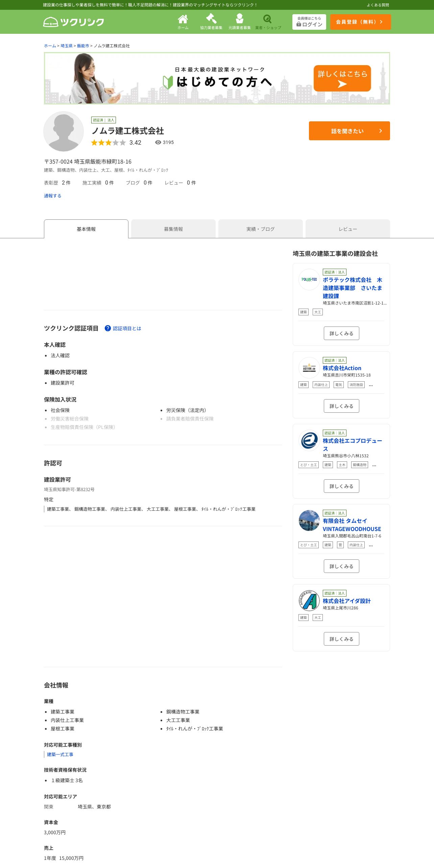Image resolution: width=434 pixels, height=868 pixels.
Task: Select 基本情報 tab
Action: click(x=86, y=229)
